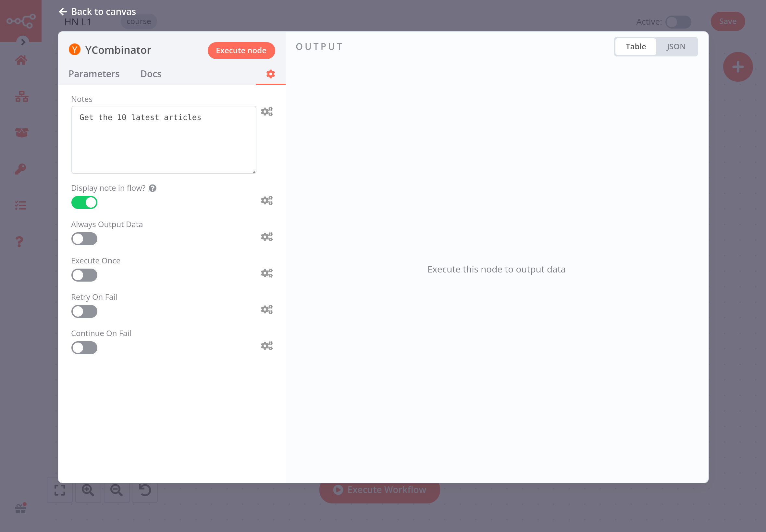766x532 pixels.
Task: Open the Workflows network icon in sidebar
Action: [x=21, y=97]
